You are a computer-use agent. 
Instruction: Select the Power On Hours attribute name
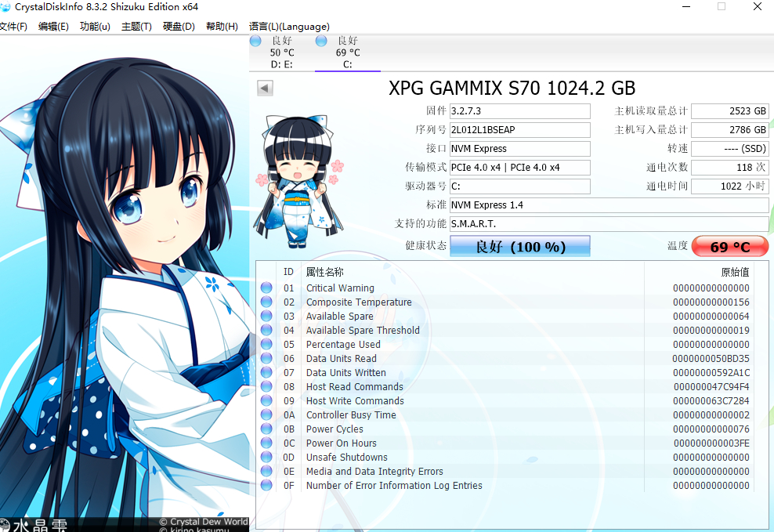click(341, 443)
